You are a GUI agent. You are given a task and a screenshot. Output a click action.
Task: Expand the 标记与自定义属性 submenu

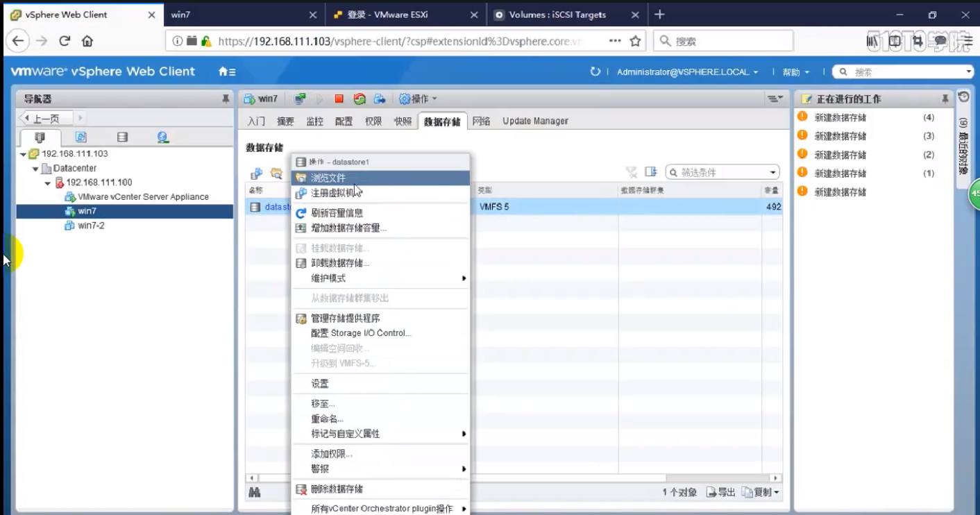(380, 434)
